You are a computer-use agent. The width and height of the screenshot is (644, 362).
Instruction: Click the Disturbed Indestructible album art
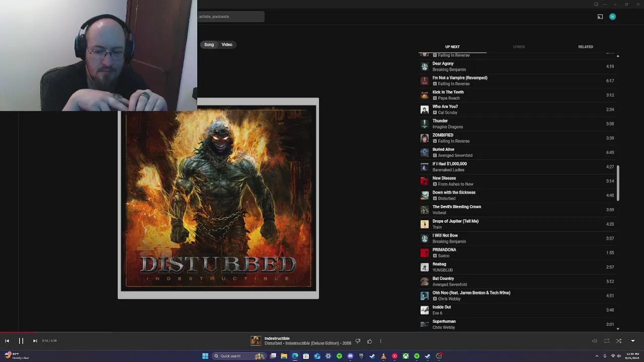click(218, 199)
